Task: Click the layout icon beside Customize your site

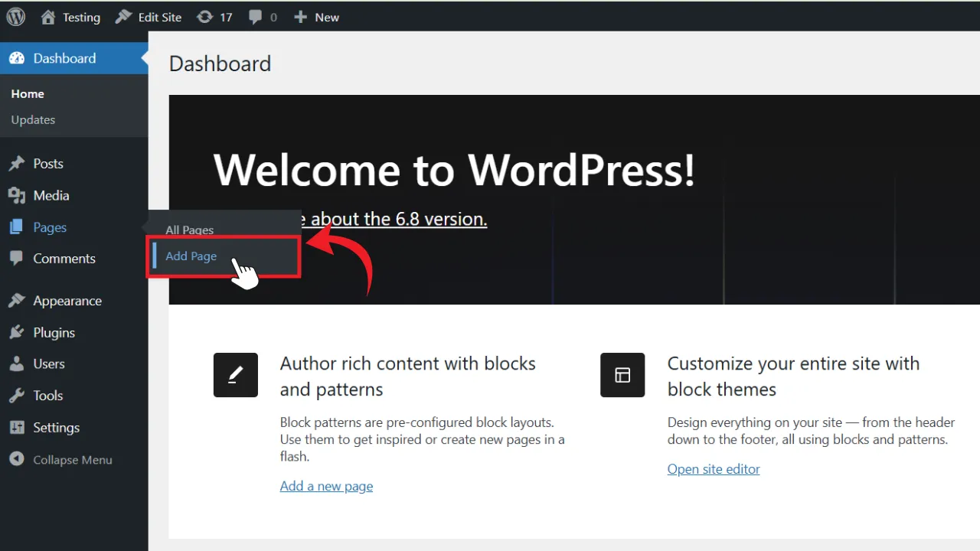Action: coord(622,375)
